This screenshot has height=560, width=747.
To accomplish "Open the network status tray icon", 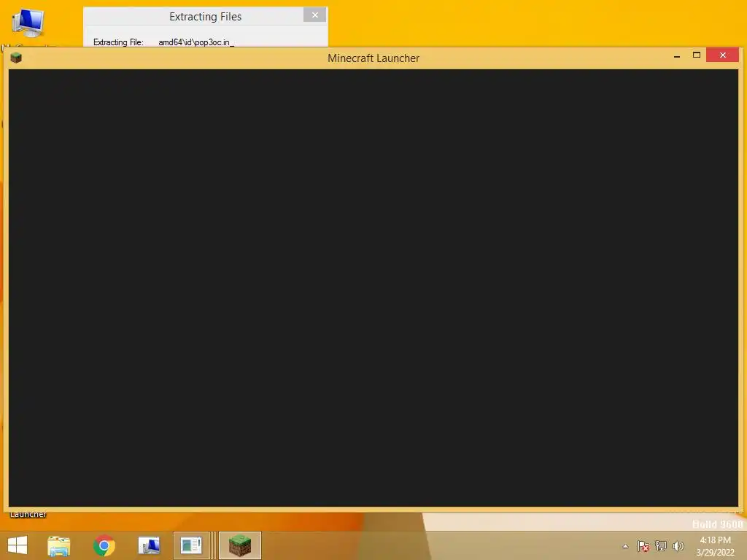I will point(661,546).
